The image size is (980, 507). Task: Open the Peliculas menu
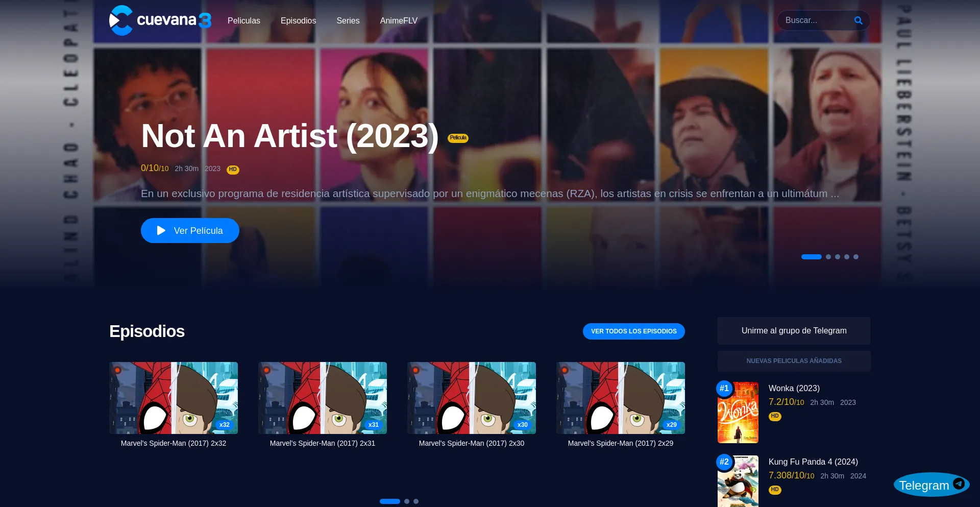click(x=244, y=20)
